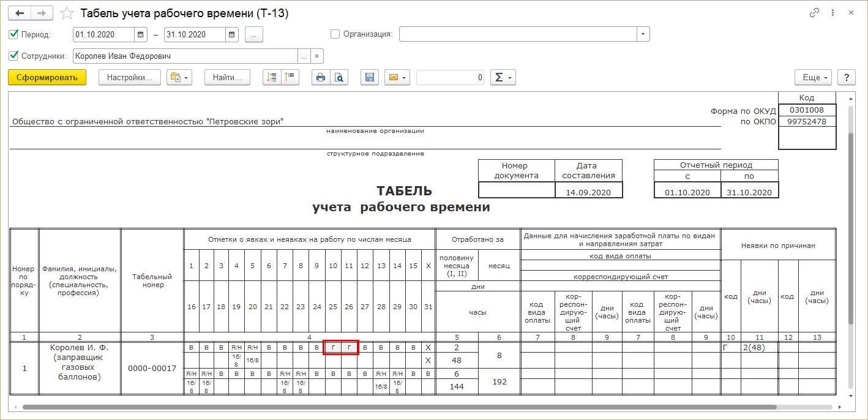Select the month hours total cell 192
Viewport: 868px width, 420px height.
[x=499, y=381]
